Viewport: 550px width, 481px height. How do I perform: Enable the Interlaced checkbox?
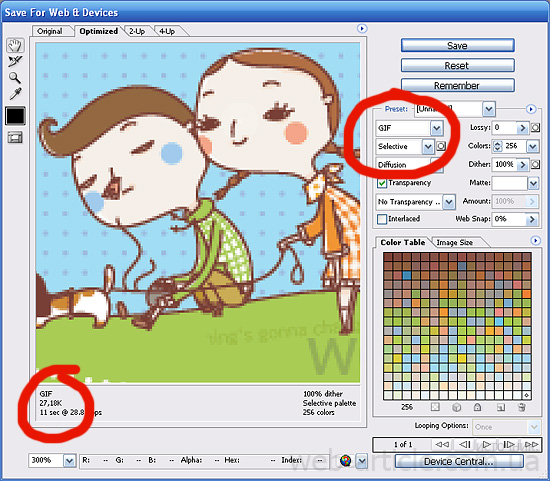coord(382,219)
